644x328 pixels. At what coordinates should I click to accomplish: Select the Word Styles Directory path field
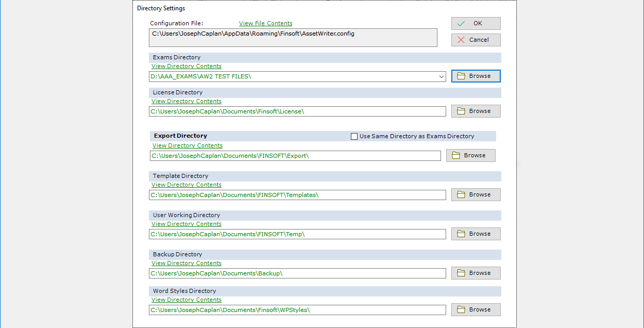(x=297, y=310)
